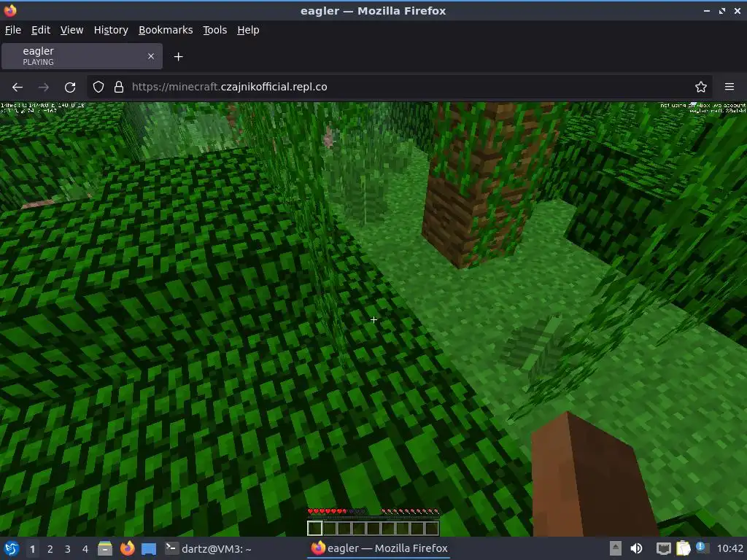The height and width of the screenshot is (560, 747).
Task: Open the blue notification alert tray icon
Action: pyautogui.click(x=702, y=548)
